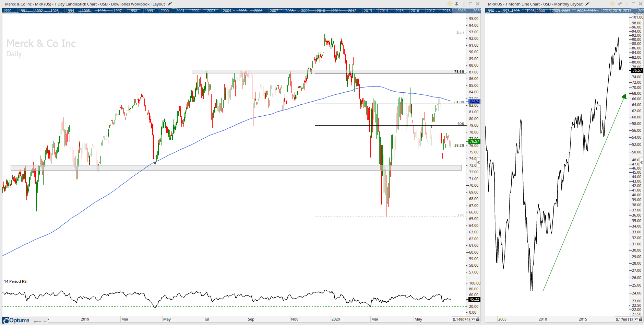Toggle XY scaling on monthly chart
This screenshot has height=325, width=644.
coord(636,319)
